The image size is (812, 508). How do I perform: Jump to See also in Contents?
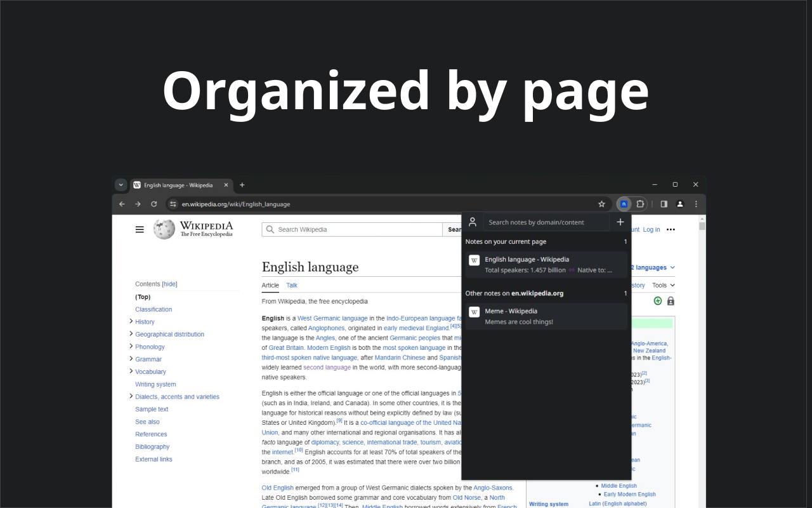(x=147, y=422)
